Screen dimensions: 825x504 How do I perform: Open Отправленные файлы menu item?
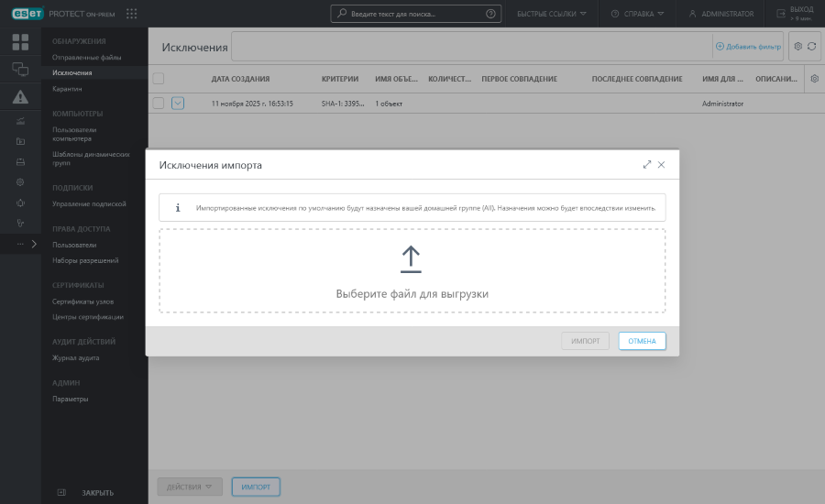click(86, 57)
